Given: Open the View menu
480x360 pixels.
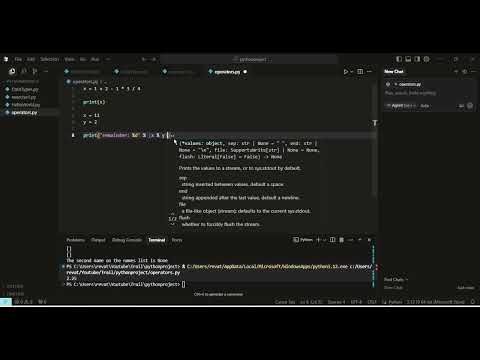Looking at the screenshot, I should click(x=69, y=59).
